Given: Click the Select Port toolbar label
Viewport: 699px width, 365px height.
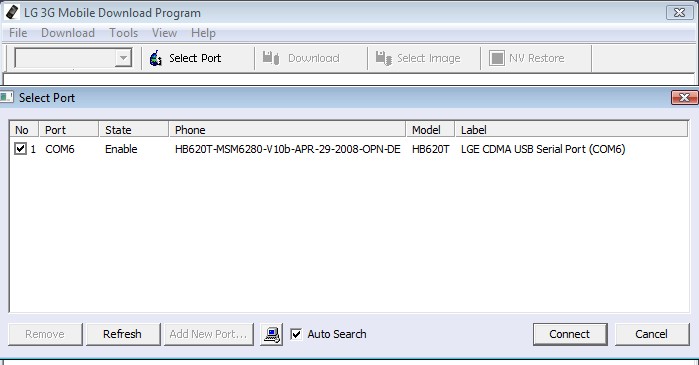Looking at the screenshot, I should 195,58.
